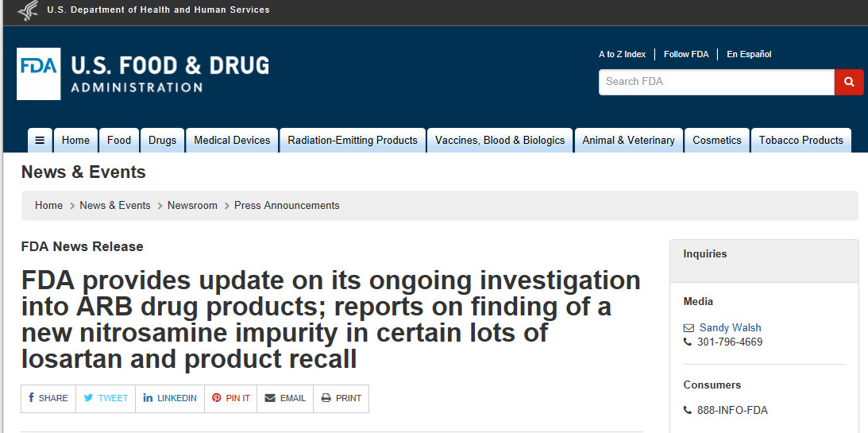Click Press Announcements breadcrumb
This screenshot has height=433, width=868.
pos(287,205)
